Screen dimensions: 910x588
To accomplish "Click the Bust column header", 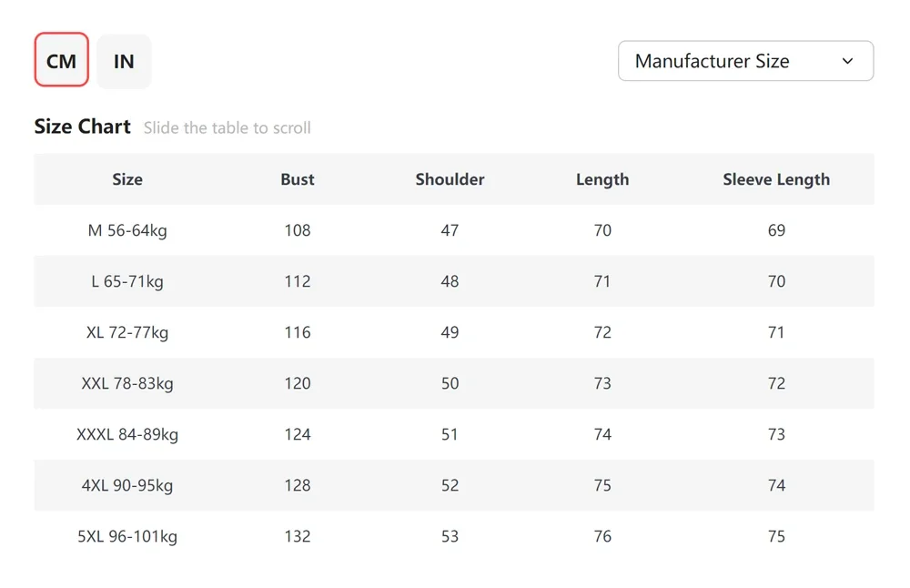I will 298,179.
